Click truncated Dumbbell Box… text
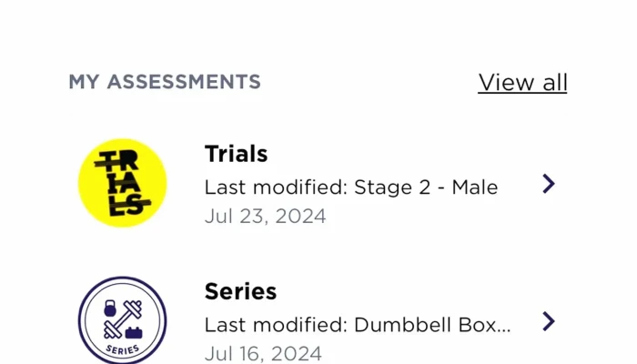Screen dimensions: 637x364 (432, 325)
